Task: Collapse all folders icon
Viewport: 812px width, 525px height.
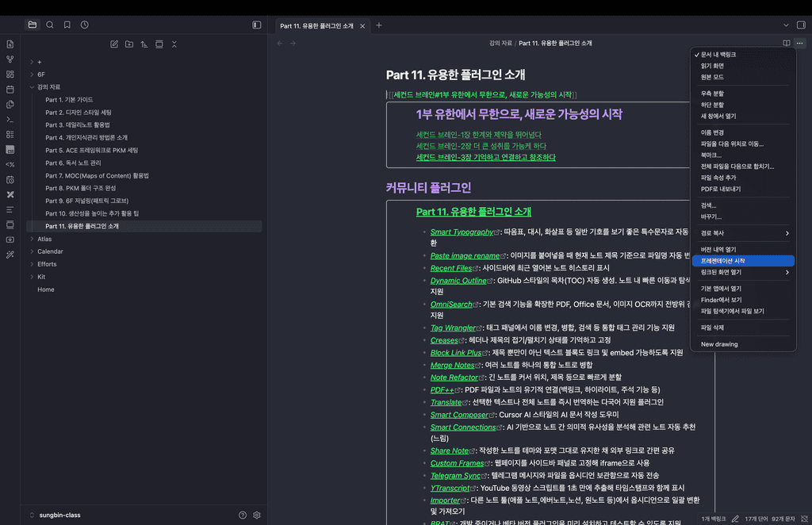Action: point(174,44)
